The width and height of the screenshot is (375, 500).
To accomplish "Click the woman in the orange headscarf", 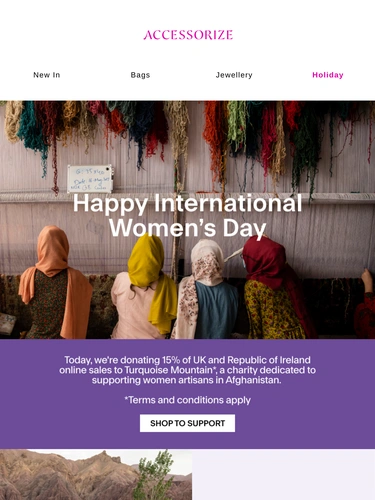I will click(55, 283).
